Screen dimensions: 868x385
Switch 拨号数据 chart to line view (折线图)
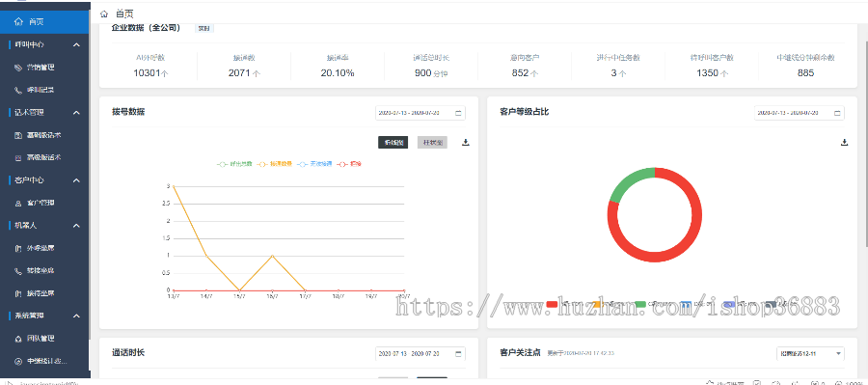coord(393,143)
